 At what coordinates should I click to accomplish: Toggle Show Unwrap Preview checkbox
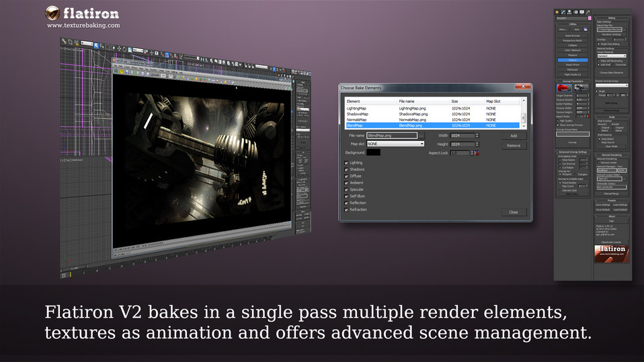[x=558, y=125]
